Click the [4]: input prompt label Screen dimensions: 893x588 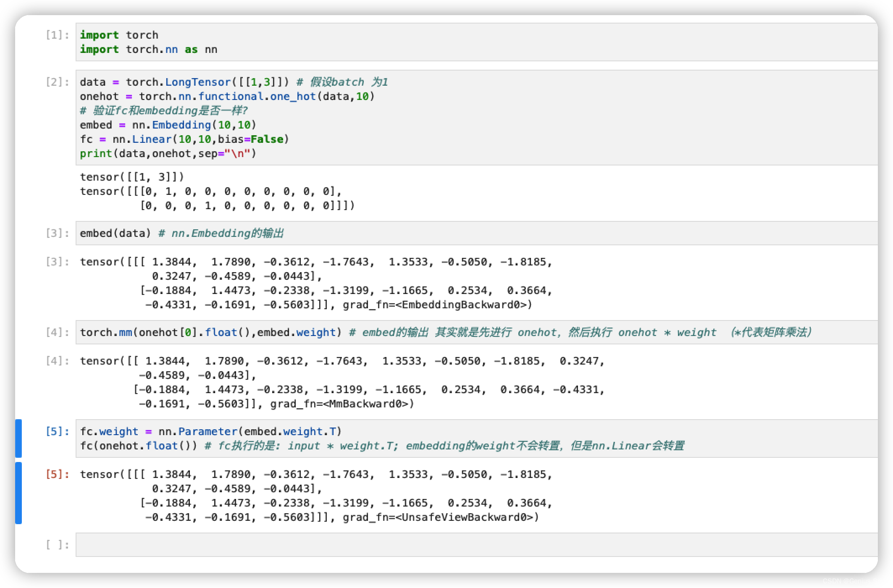point(57,332)
